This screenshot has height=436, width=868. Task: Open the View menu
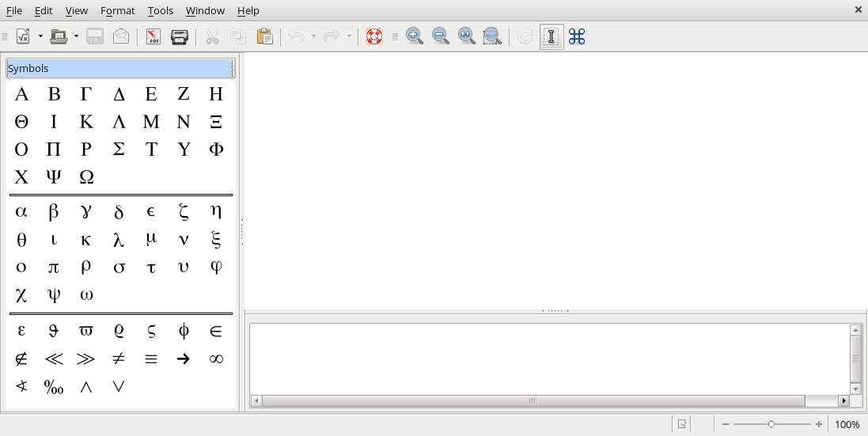pyautogui.click(x=77, y=10)
